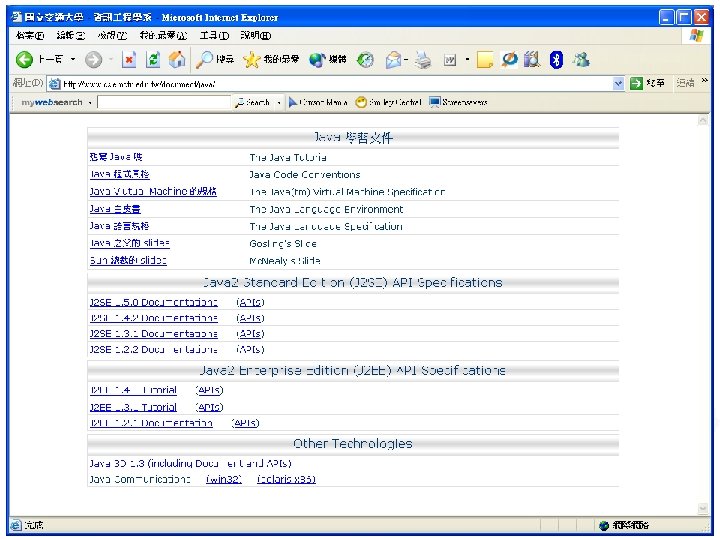Open the dropdown beside mywebsearch Search button
The width and height of the screenshot is (720, 540).
[279, 102]
